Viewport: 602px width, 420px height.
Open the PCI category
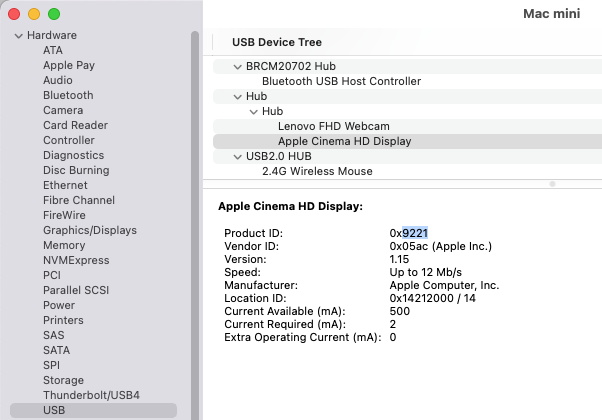(x=52, y=275)
